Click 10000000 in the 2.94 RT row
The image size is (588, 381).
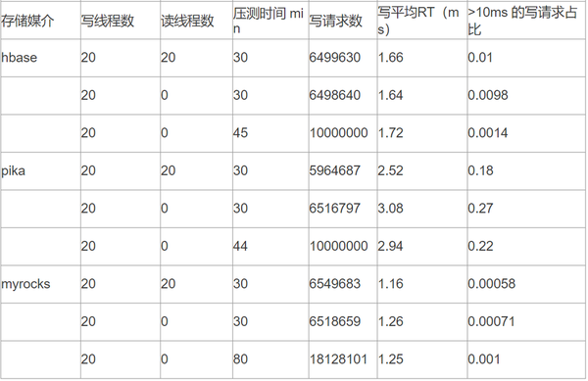coord(339,246)
